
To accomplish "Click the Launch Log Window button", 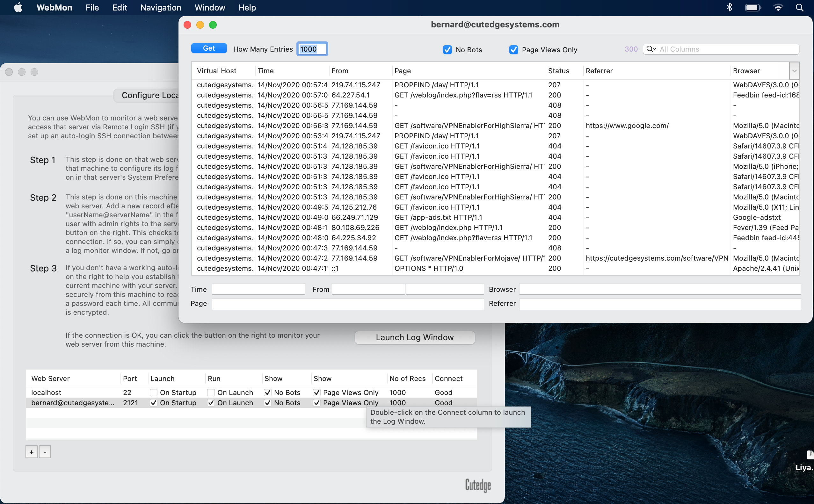I will 415,337.
